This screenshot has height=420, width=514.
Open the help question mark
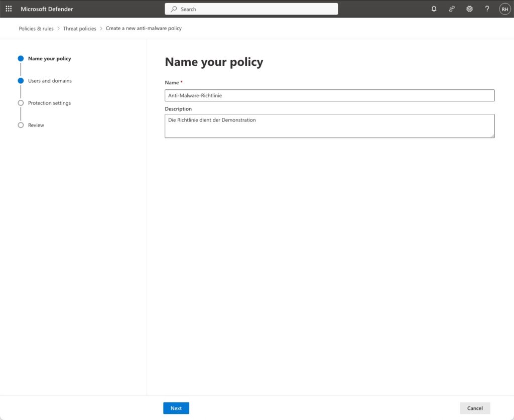pos(487,9)
